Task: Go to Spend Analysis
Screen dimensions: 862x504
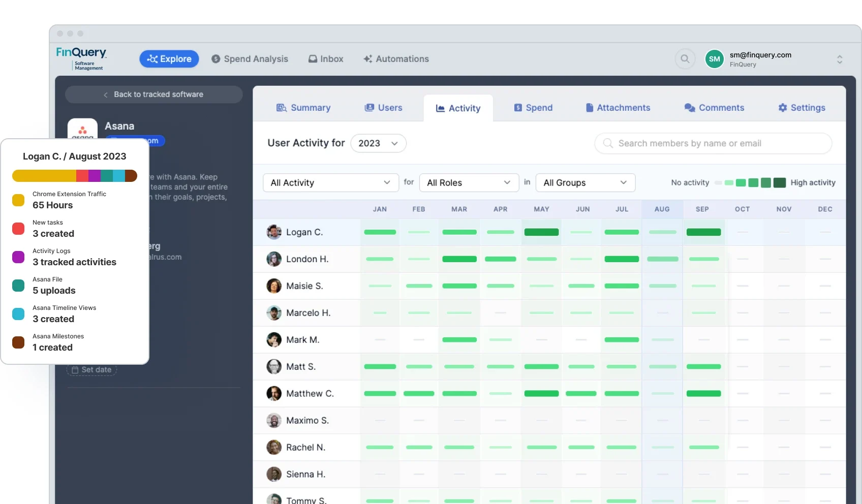Action: click(x=250, y=59)
